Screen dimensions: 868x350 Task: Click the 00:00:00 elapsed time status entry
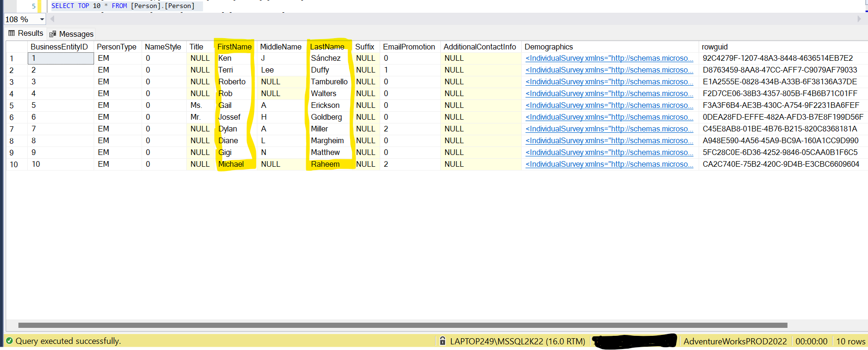point(812,341)
